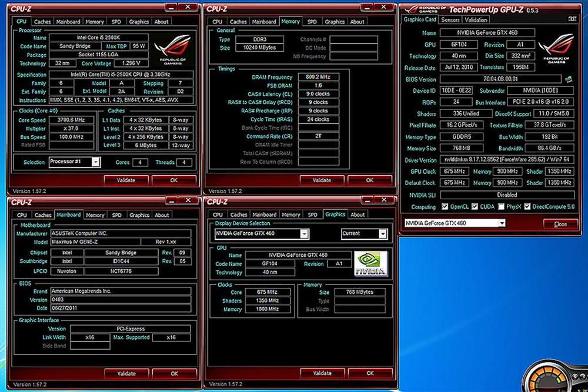Minimize the CPU-Z Mainboard window
This screenshot has width=588, height=392.
(x=171, y=201)
